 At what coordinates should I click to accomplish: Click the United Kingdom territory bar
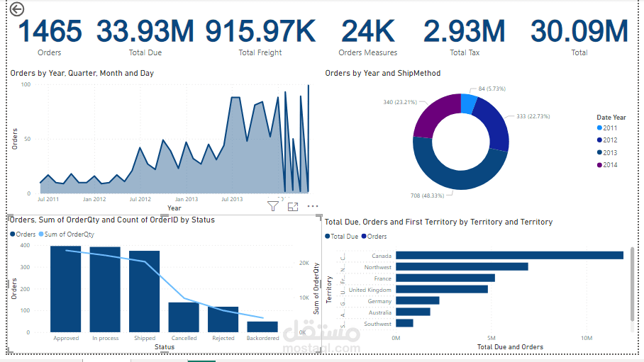click(x=442, y=289)
